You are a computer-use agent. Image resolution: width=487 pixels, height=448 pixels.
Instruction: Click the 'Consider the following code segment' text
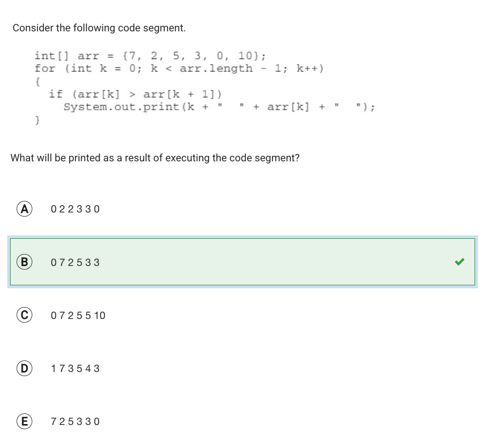click(99, 28)
